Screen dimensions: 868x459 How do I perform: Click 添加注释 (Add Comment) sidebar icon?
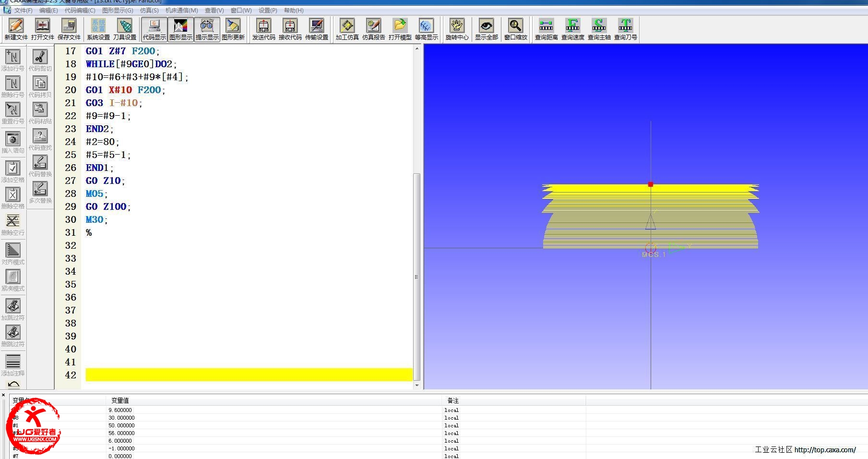click(13, 365)
